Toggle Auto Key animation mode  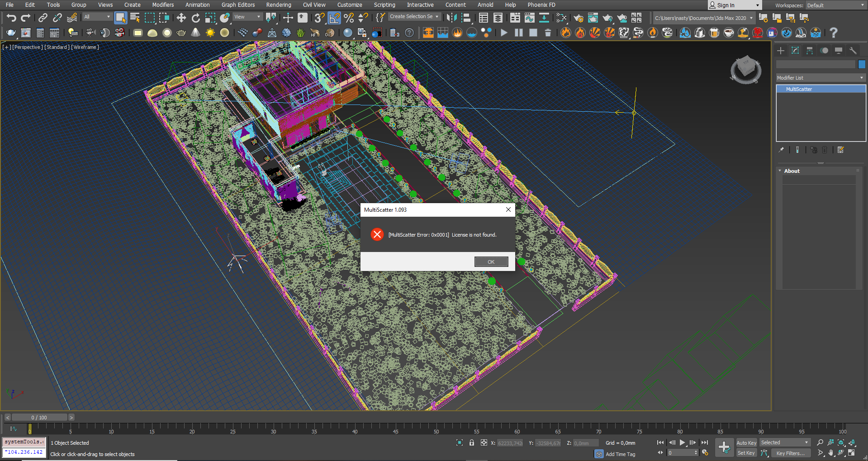coord(746,443)
